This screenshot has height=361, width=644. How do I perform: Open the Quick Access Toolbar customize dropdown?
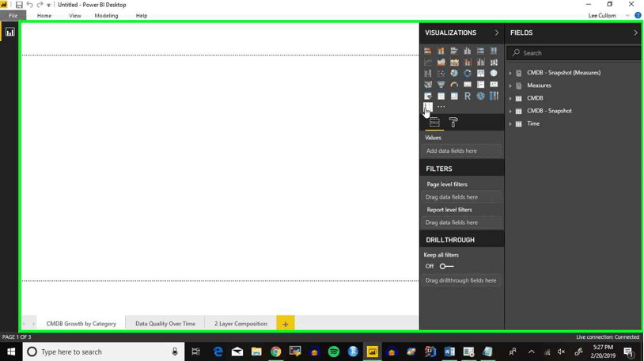[48, 5]
